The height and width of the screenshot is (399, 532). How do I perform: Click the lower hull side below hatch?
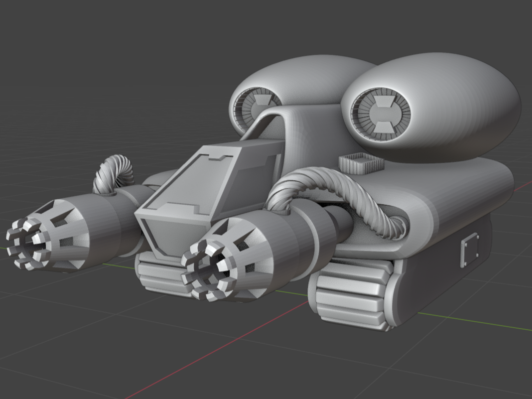click(x=438, y=289)
